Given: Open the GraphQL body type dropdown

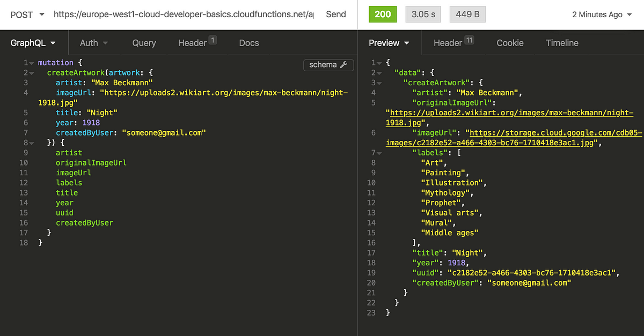Looking at the screenshot, I should coord(34,43).
